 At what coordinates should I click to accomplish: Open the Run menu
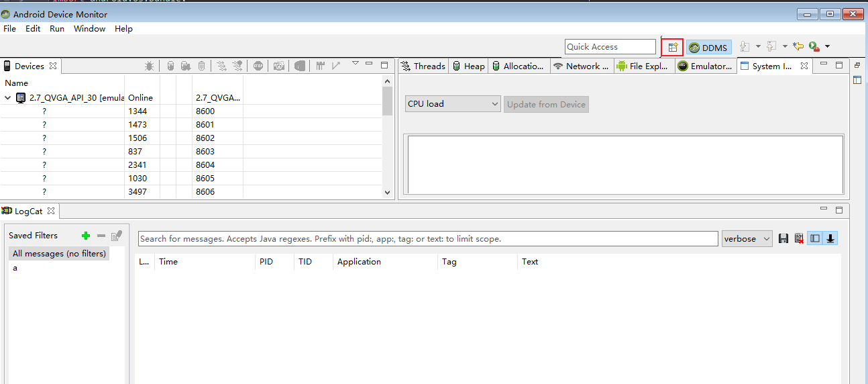[57, 29]
